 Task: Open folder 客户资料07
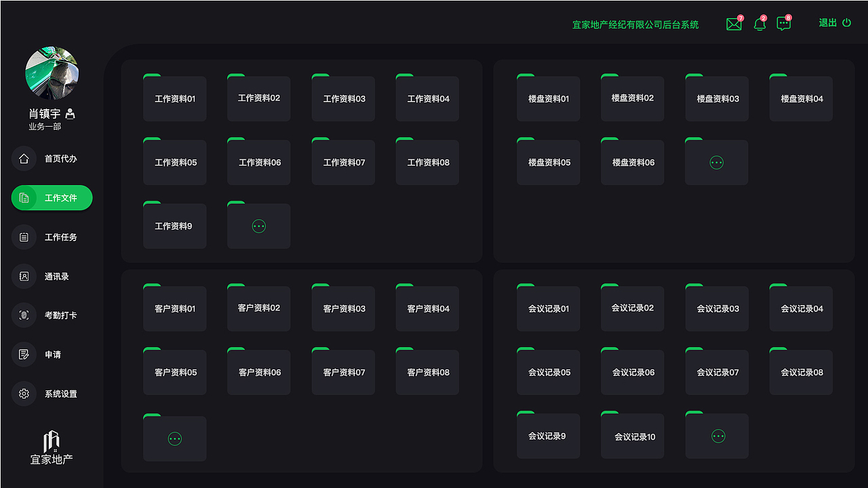tap(343, 371)
